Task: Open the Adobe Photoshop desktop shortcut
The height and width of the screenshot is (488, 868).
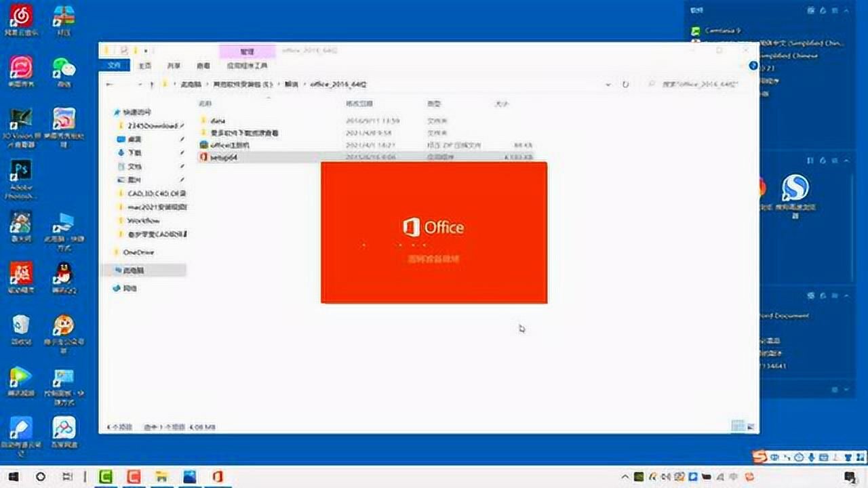Action: point(21,180)
